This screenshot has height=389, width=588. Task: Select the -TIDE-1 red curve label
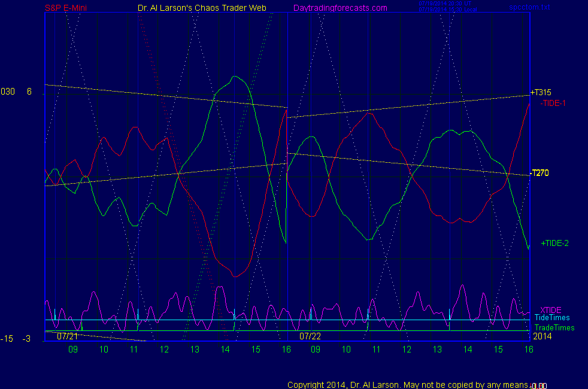click(553, 103)
